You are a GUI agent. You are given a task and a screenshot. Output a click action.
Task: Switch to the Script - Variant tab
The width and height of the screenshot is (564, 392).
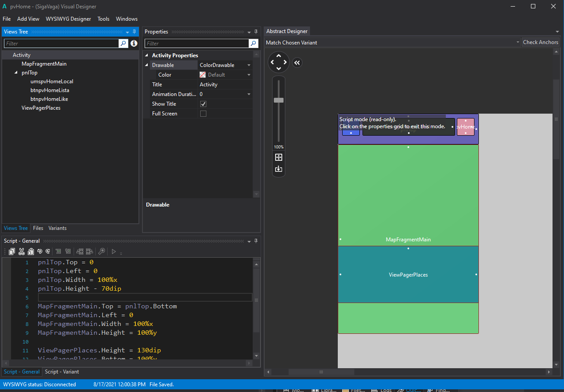point(62,372)
